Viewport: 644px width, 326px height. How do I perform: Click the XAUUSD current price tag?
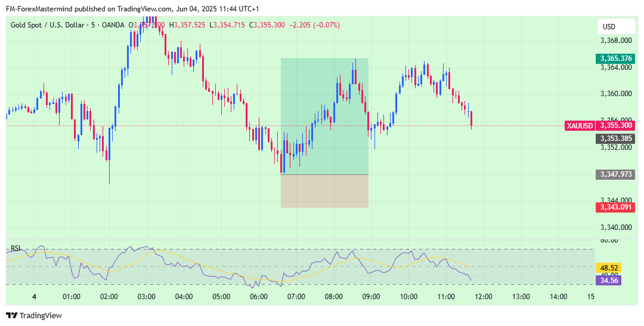click(579, 126)
